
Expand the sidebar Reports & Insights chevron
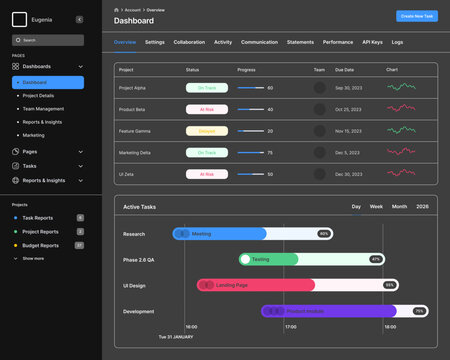81,180
